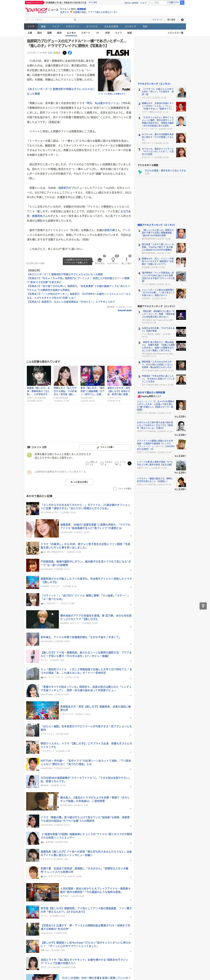This screenshot has height=980, width=210.
Task: Open the 速報 tab in main nav
Action: point(43,27)
